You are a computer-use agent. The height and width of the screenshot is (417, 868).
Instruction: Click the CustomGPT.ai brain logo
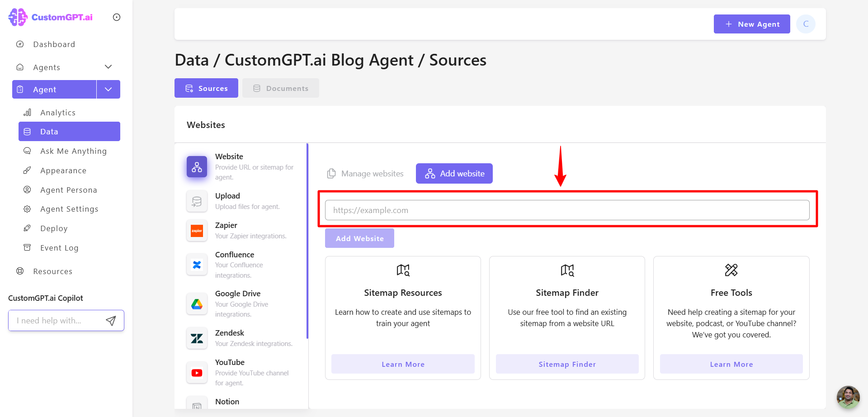[18, 17]
